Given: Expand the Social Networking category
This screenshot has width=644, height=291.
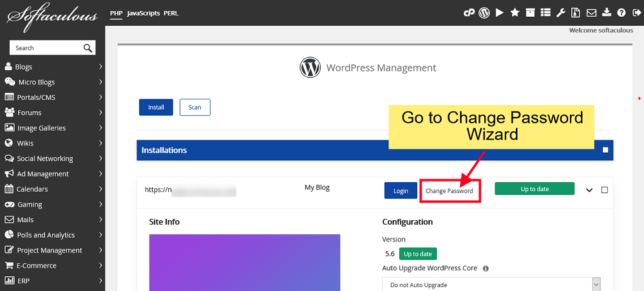Looking at the screenshot, I should pos(100,158).
